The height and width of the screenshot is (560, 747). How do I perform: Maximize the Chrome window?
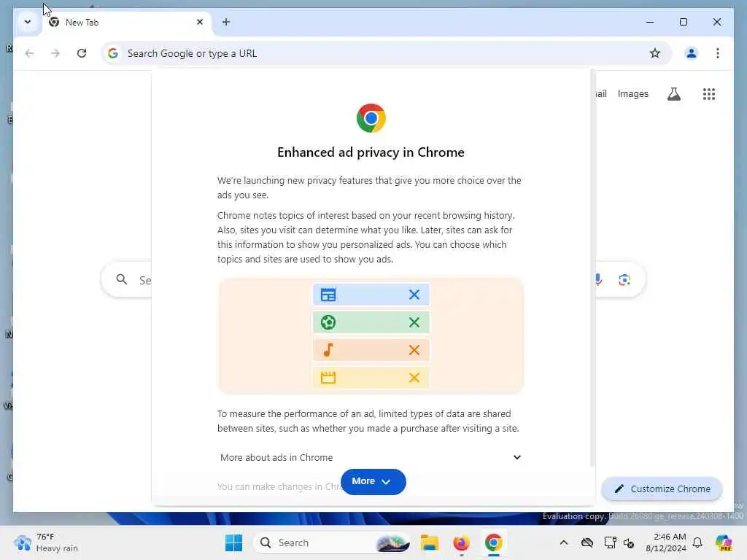click(x=683, y=22)
